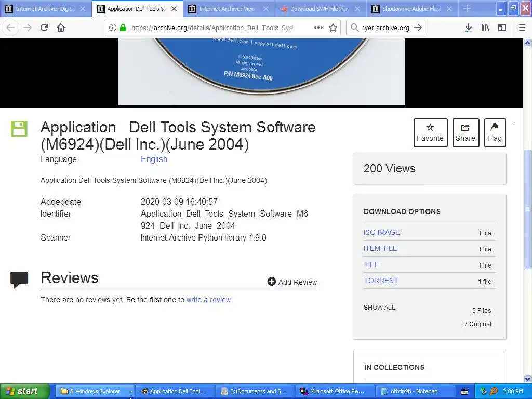Open the Windows Start menu
Viewport: 532px width, 399px height.
[24, 391]
